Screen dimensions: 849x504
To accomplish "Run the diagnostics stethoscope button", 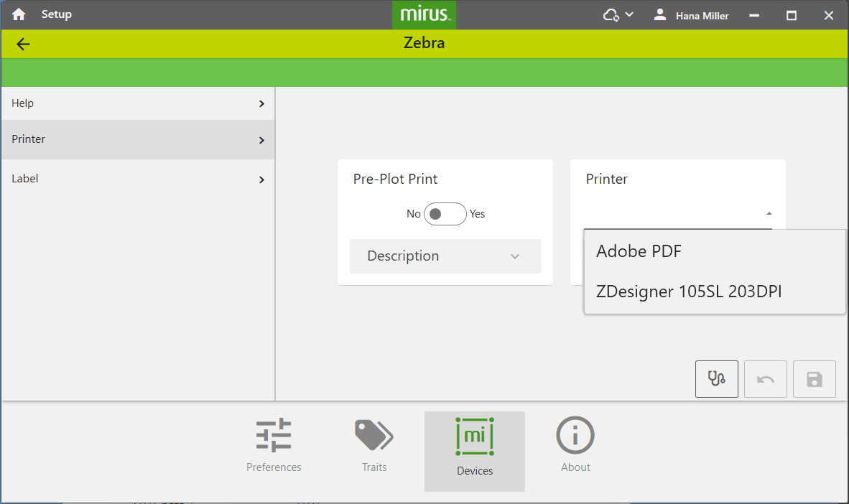I will [x=716, y=379].
